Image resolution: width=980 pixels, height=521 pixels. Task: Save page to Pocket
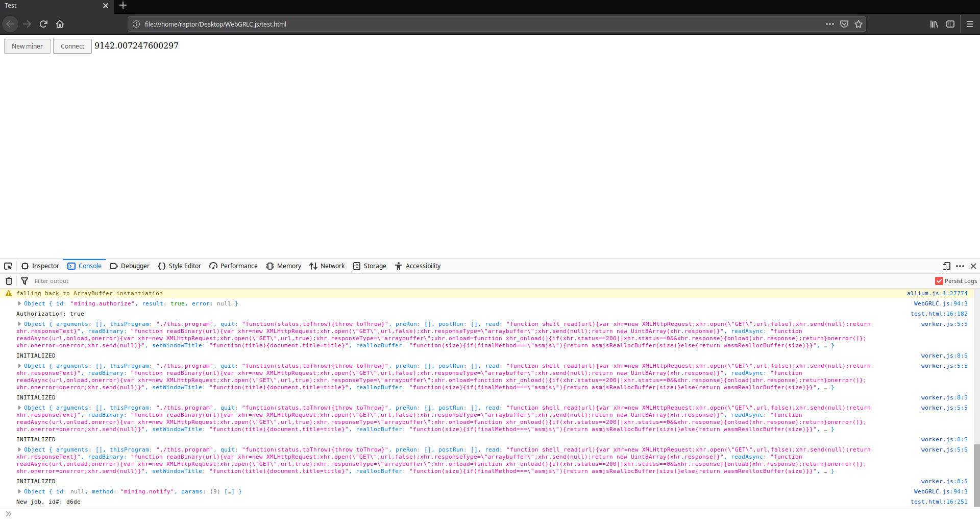tap(844, 24)
